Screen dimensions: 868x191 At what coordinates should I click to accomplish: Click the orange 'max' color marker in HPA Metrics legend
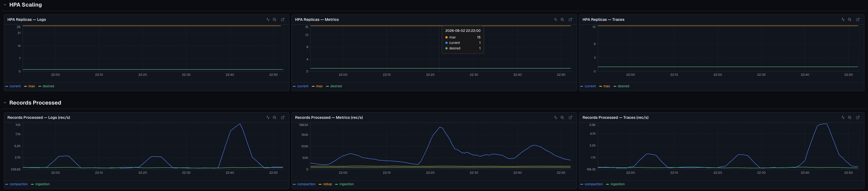point(313,86)
